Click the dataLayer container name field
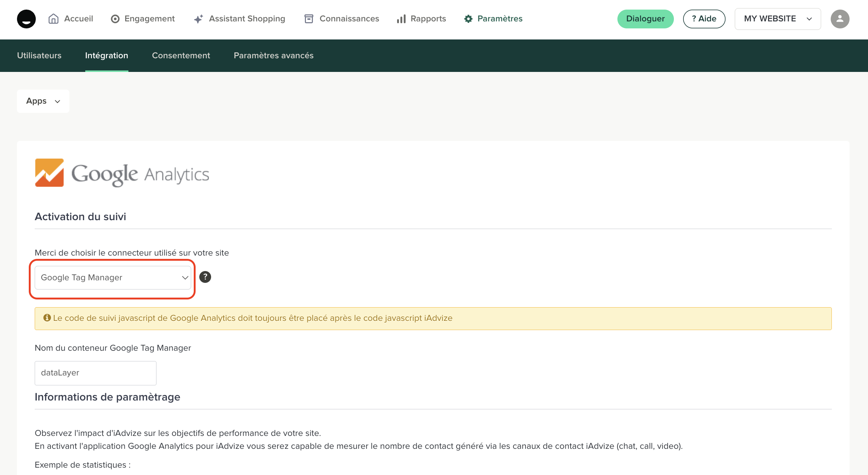The width and height of the screenshot is (868, 475). (96, 373)
